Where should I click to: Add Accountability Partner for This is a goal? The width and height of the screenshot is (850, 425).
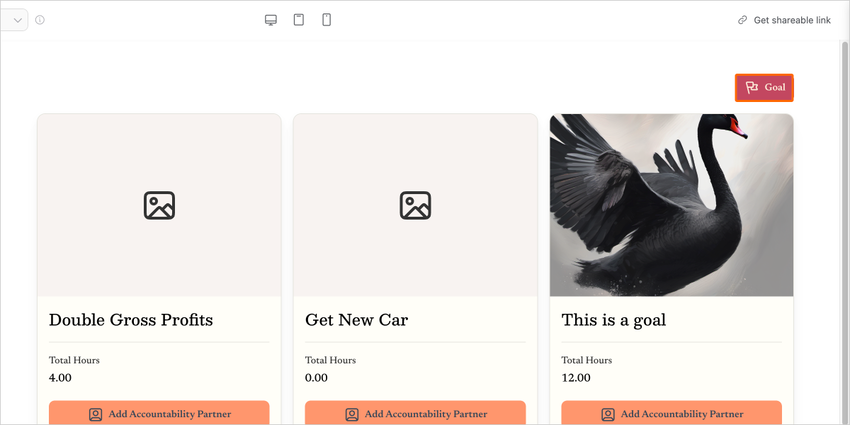(671, 413)
